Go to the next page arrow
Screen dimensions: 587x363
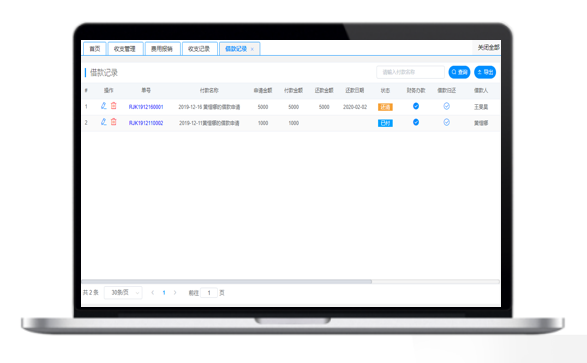point(175,293)
